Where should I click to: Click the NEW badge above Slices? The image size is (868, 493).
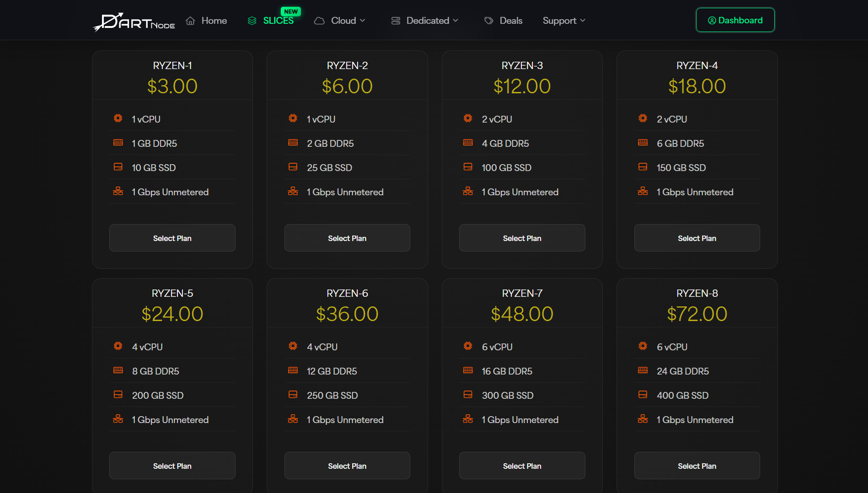point(291,11)
